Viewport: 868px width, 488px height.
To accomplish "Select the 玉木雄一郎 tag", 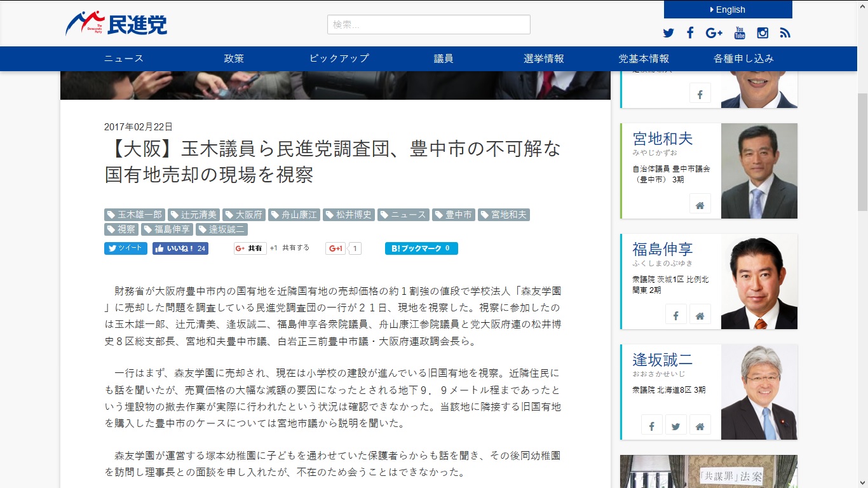I will [134, 215].
